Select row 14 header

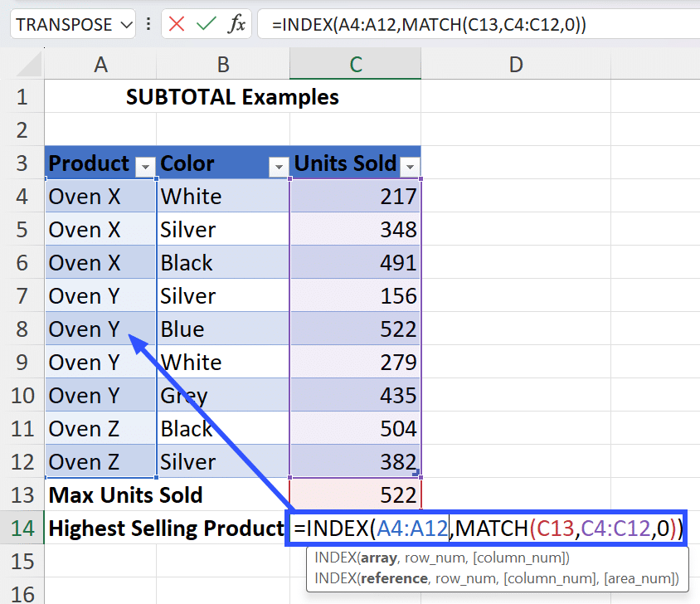22,528
